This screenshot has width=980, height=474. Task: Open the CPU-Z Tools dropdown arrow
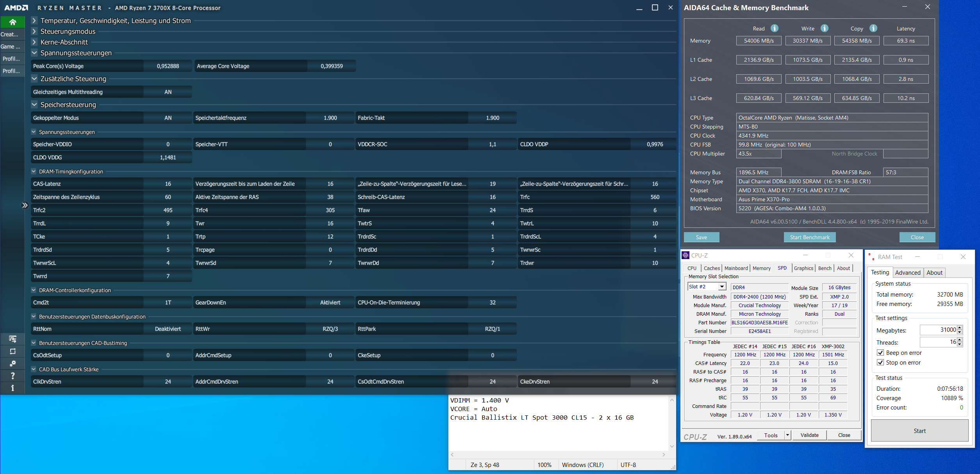tap(787, 435)
